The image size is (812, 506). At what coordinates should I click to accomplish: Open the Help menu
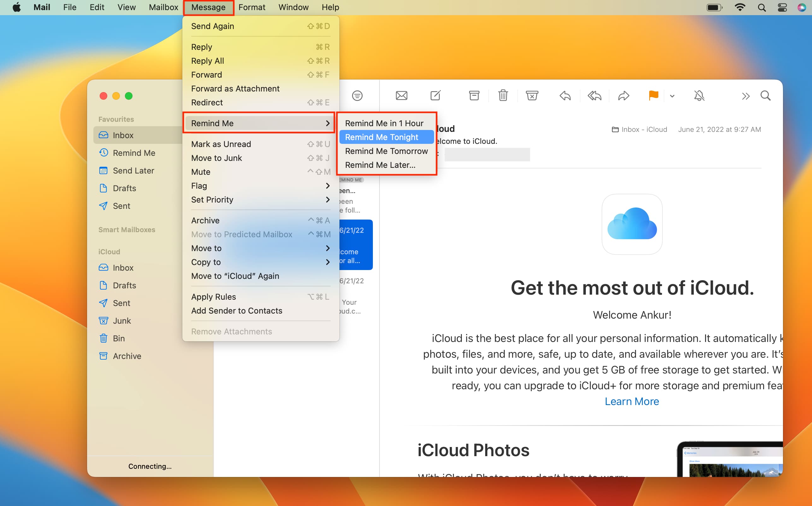330,7
